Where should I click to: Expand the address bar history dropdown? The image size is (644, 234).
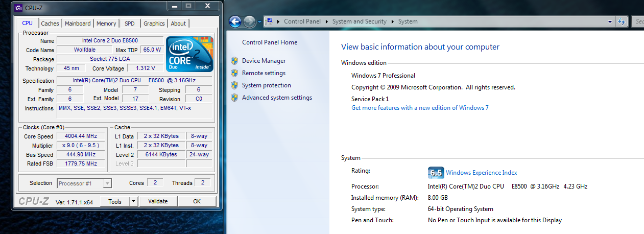click(x=610, y=21)
